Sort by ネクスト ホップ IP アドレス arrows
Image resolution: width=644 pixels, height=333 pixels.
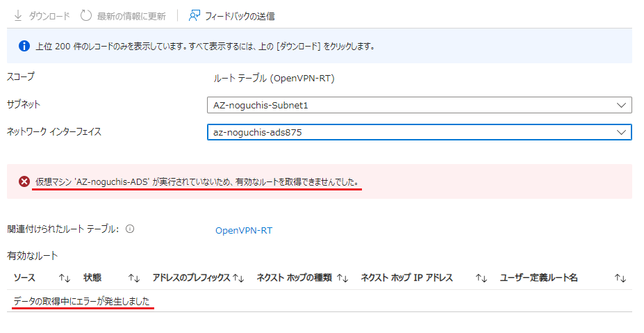[481, 278]
